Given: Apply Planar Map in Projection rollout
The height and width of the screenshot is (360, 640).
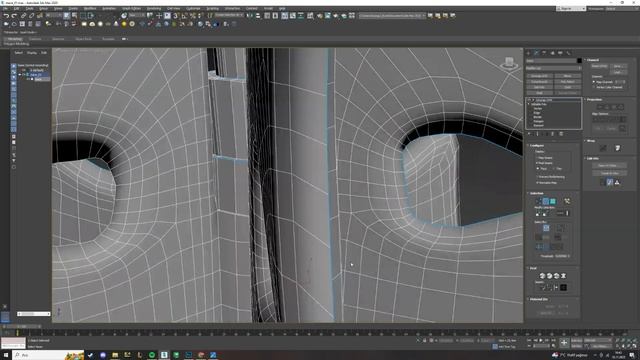Looking at the screenshot, I should pyautogui.click(x=599, y=107).
